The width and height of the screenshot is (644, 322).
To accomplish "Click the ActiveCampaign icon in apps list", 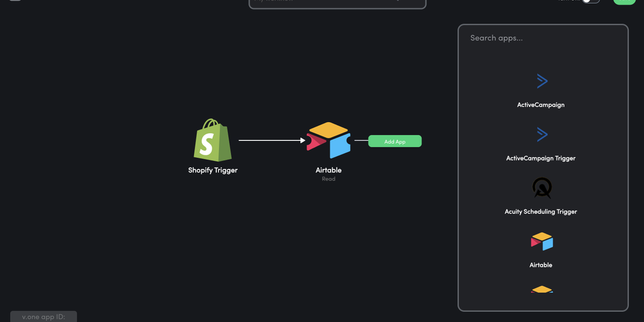I will 541,81.
